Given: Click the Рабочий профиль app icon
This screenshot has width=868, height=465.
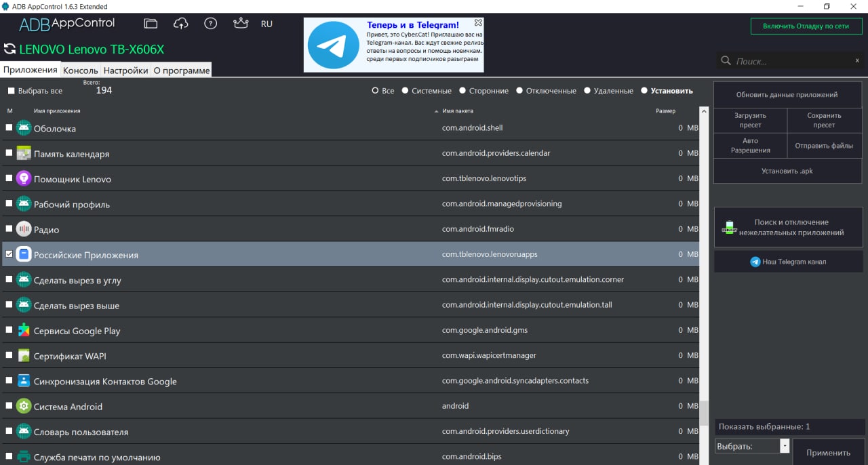Looking at the screenshot, I should coord(24,204).
